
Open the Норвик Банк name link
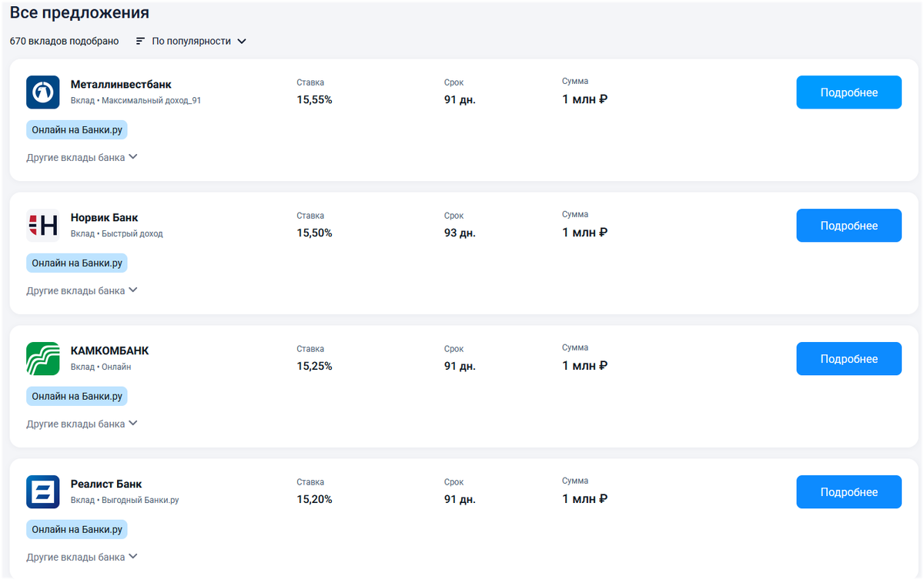(105, 218)
